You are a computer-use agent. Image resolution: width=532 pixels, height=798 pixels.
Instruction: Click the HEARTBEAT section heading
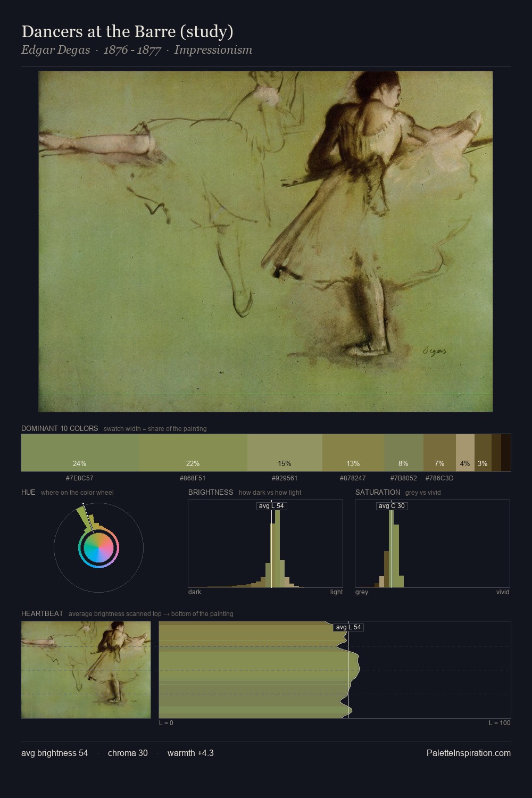(42, 613)
